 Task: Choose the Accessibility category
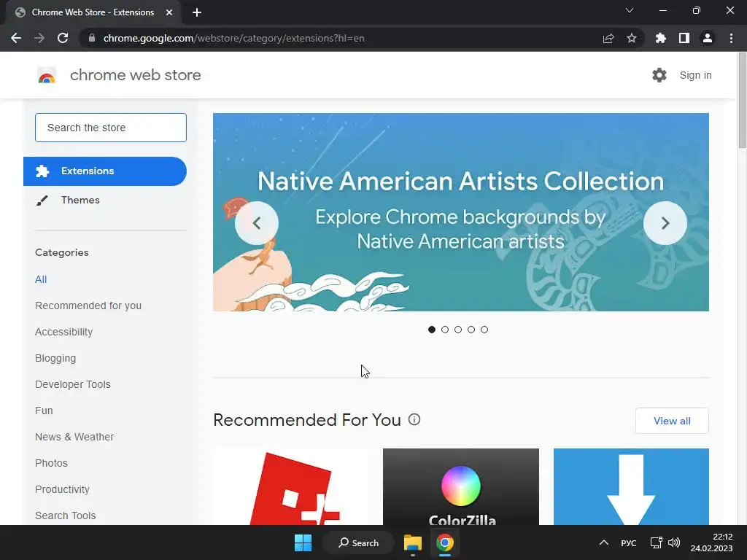pyautogui.click(x=64, y=332)
